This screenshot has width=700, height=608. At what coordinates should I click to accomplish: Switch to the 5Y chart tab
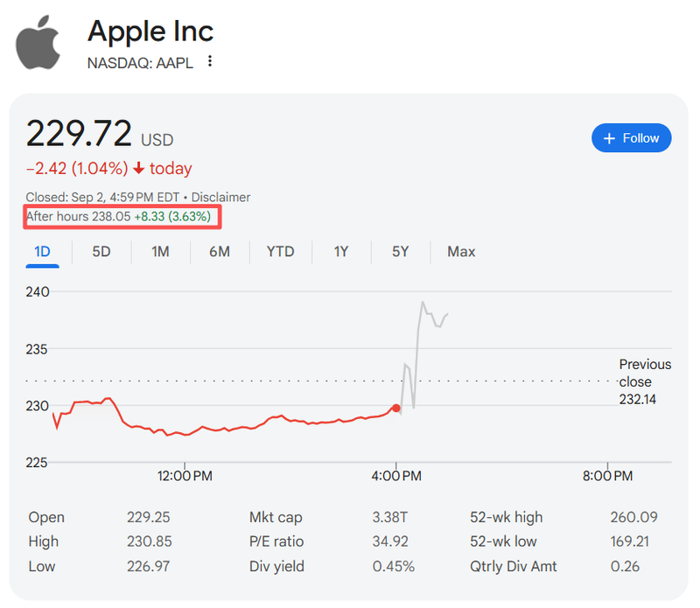(x=400, y=252)
